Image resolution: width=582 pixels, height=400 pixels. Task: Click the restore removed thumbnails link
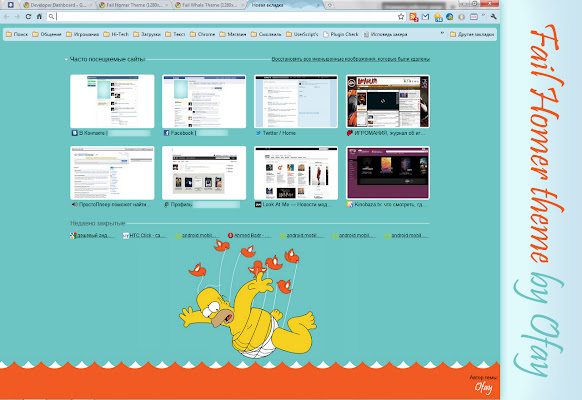(351, 59)
